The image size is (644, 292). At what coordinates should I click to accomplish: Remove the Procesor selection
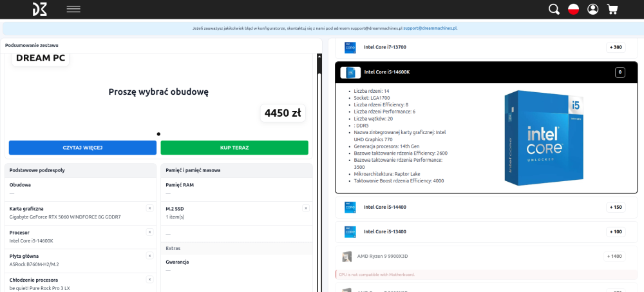[x=149, y=232]
